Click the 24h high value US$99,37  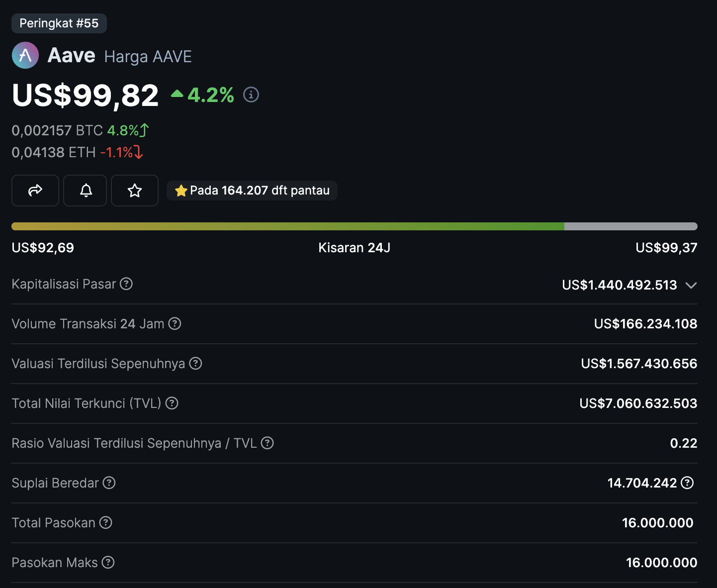(x=666, y=248)
